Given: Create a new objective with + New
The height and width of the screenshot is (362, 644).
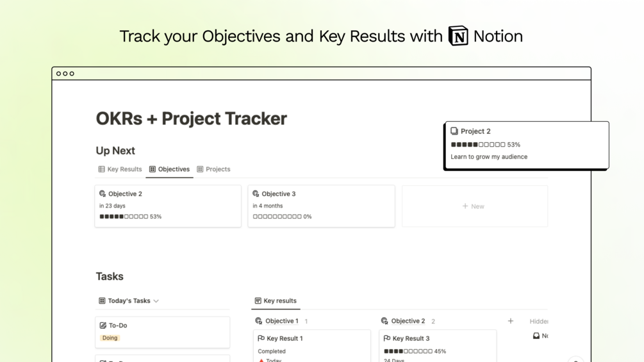Looking at the screenshot, I should pyautogui.click(x=474, y=206).
